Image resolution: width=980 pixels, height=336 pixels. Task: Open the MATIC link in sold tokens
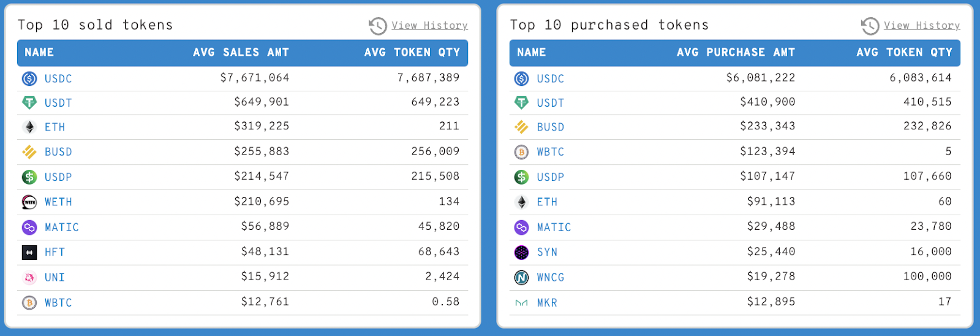point(62,227)
